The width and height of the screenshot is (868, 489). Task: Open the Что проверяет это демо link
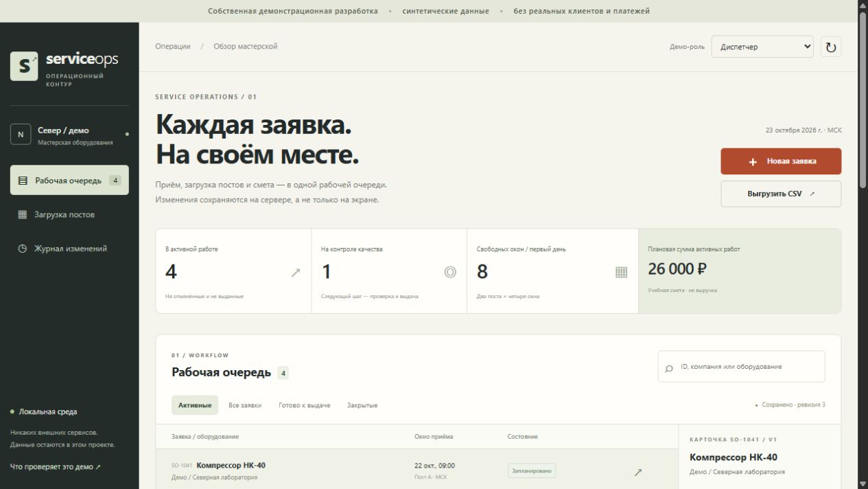tap(56, 467)
